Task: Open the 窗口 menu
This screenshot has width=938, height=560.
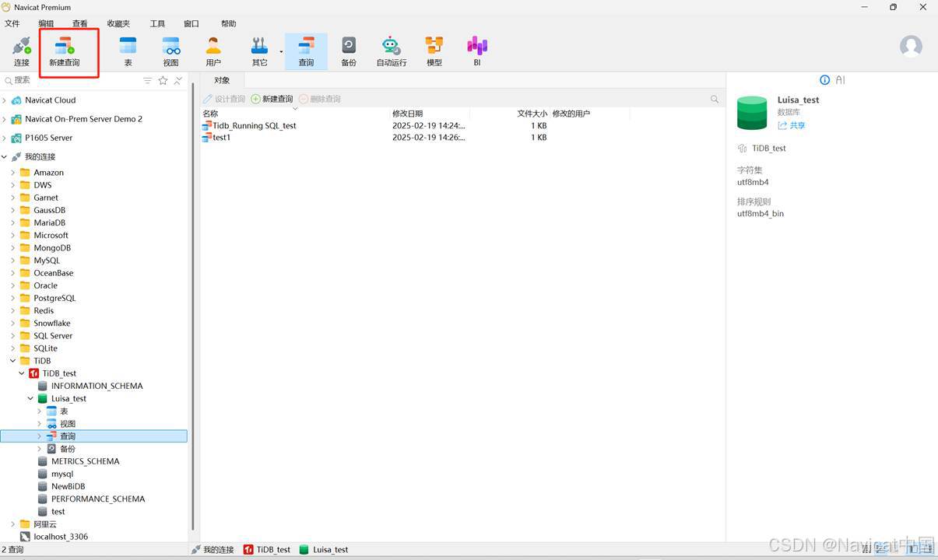Action: 191,23
